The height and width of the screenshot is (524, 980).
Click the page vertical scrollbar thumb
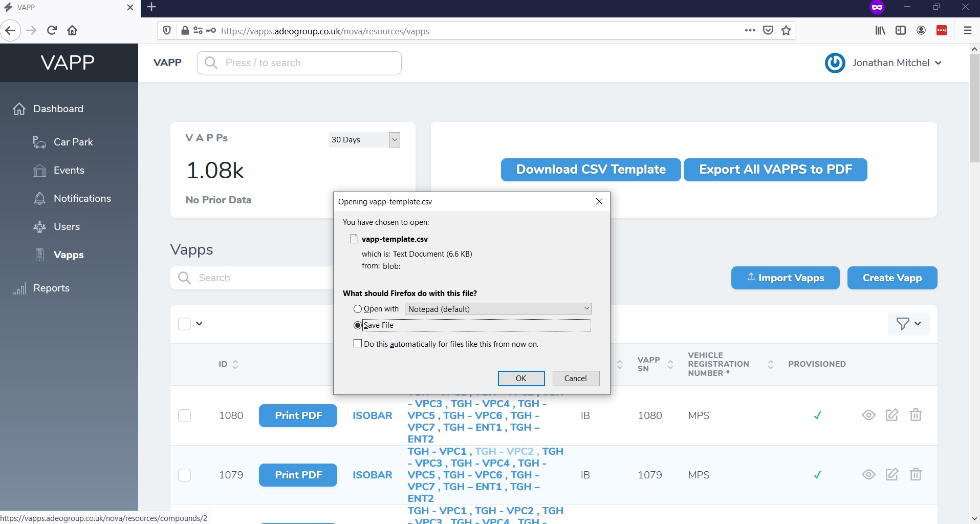click(974, 109)
